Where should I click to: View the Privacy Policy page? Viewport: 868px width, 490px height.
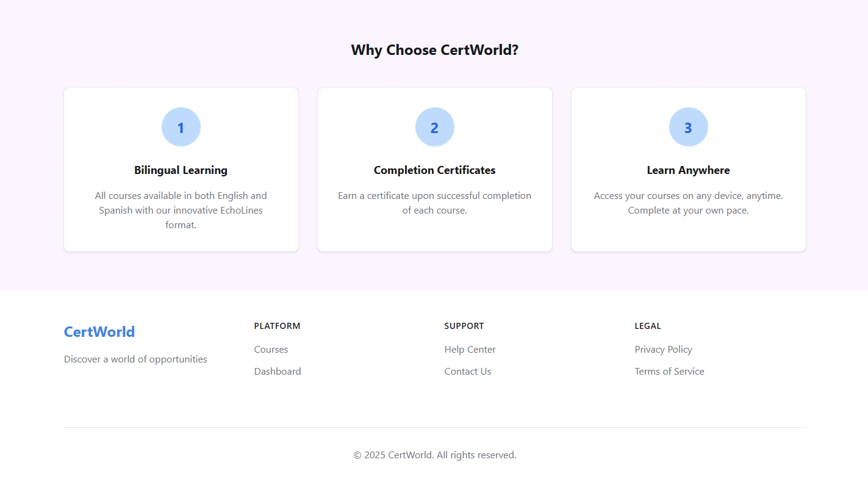[663, 350]
